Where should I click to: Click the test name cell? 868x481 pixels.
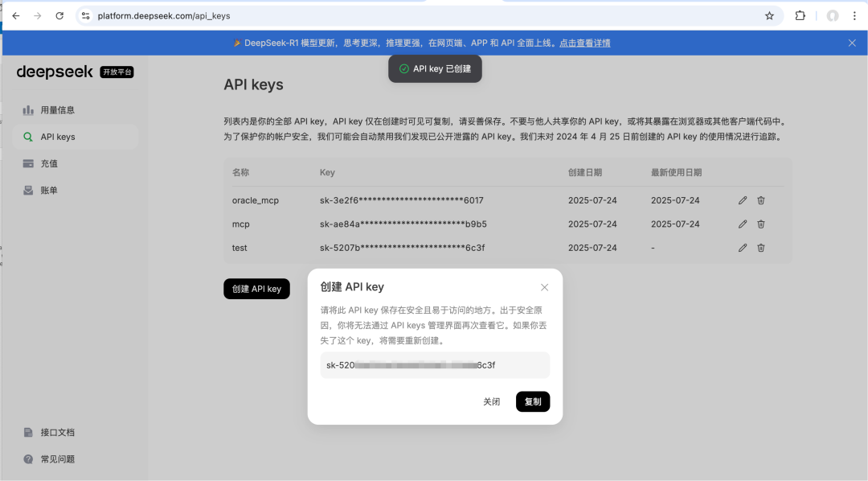(240, 249)
